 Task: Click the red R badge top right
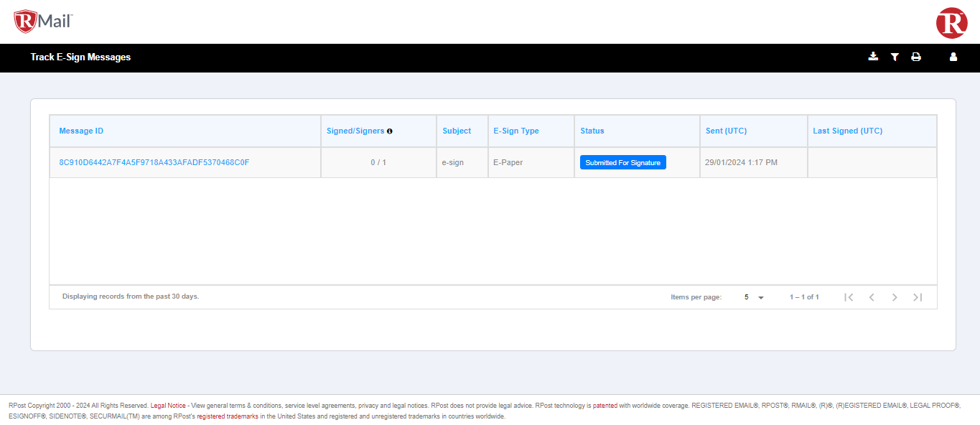click(x=952, y=22)
